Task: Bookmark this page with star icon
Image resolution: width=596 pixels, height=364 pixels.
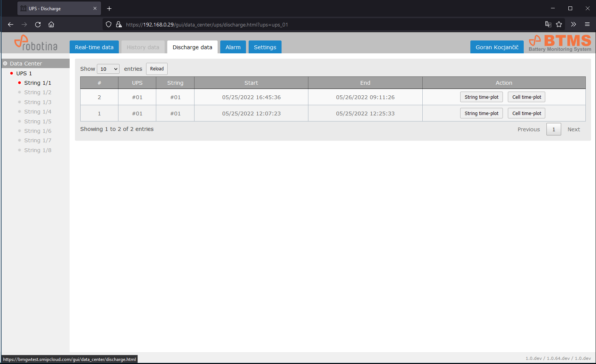Action: coord(559,25)
